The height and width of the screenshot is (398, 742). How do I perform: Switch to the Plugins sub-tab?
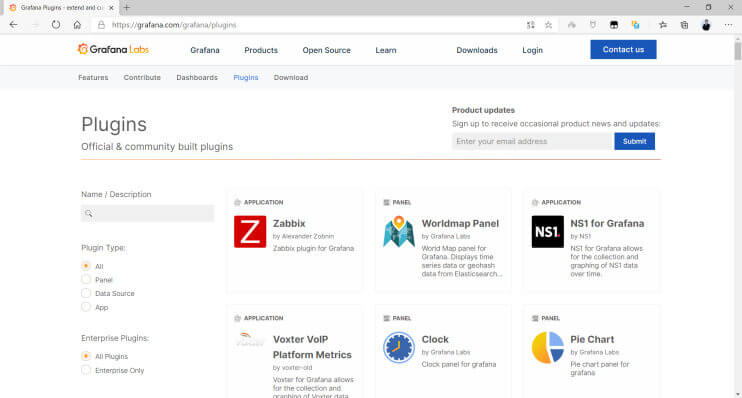246,78
